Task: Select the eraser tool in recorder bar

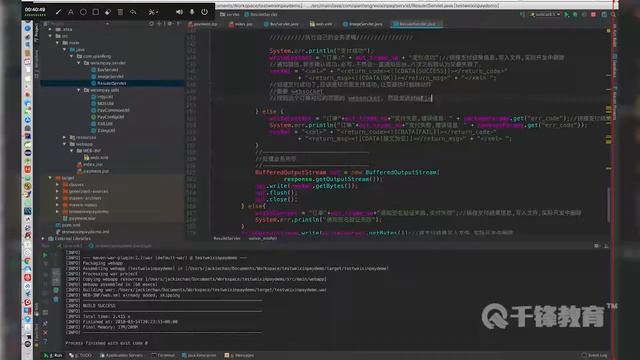Action: (x=108, y=12)
